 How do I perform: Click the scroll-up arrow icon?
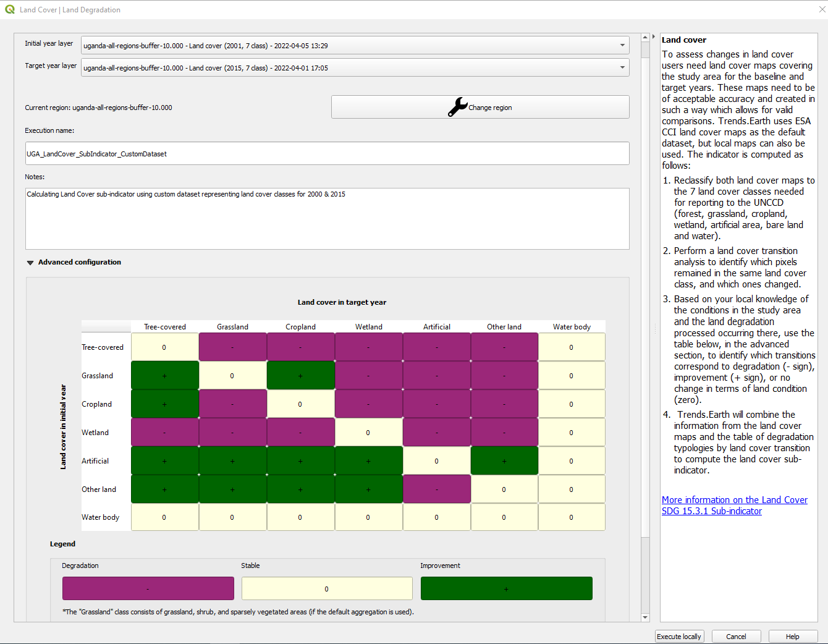[x=645, y=36]
